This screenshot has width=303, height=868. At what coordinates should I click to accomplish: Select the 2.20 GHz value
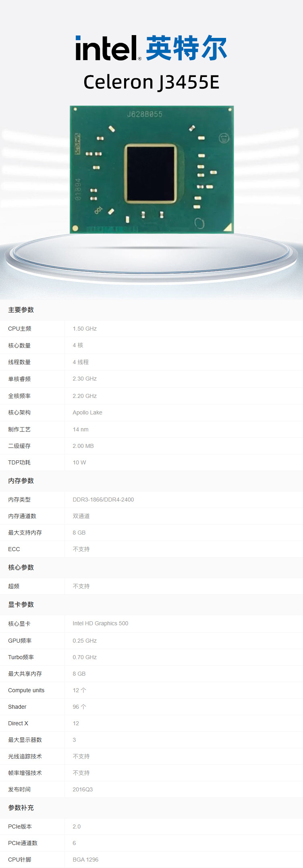tap(85, 396)
